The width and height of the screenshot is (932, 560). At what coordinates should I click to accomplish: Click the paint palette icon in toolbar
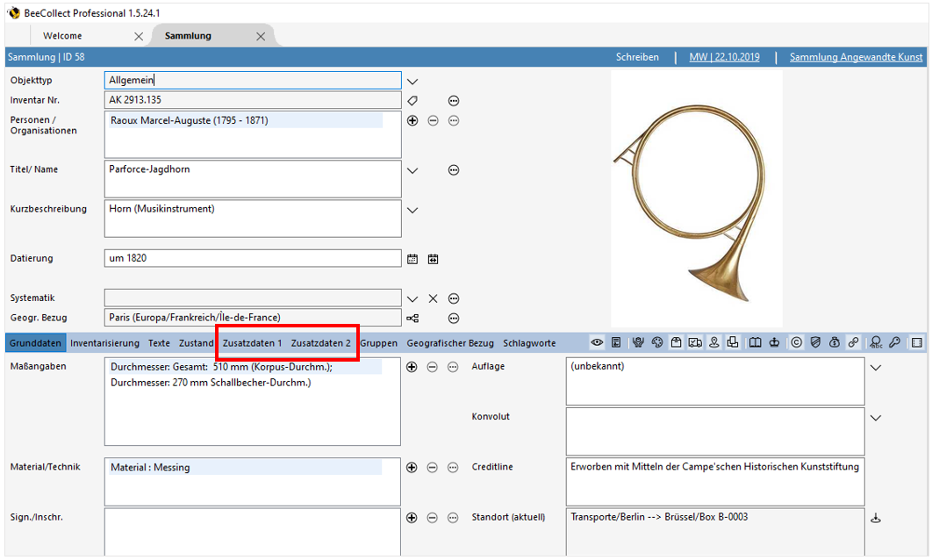tap(657, 343)
